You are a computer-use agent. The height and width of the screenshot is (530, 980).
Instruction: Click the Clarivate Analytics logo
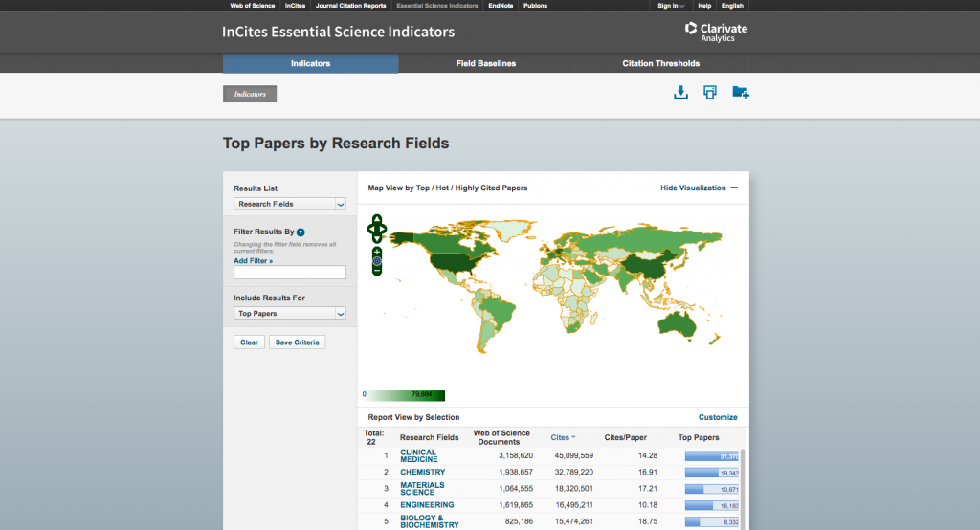[716, 32]
